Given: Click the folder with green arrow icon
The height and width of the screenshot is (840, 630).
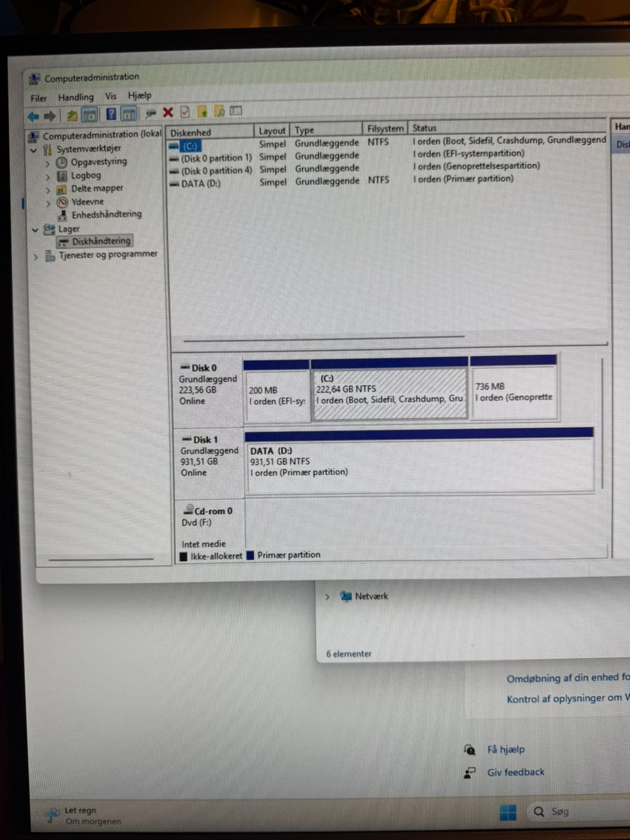Looking at the screenshot, I should (203, 112).
